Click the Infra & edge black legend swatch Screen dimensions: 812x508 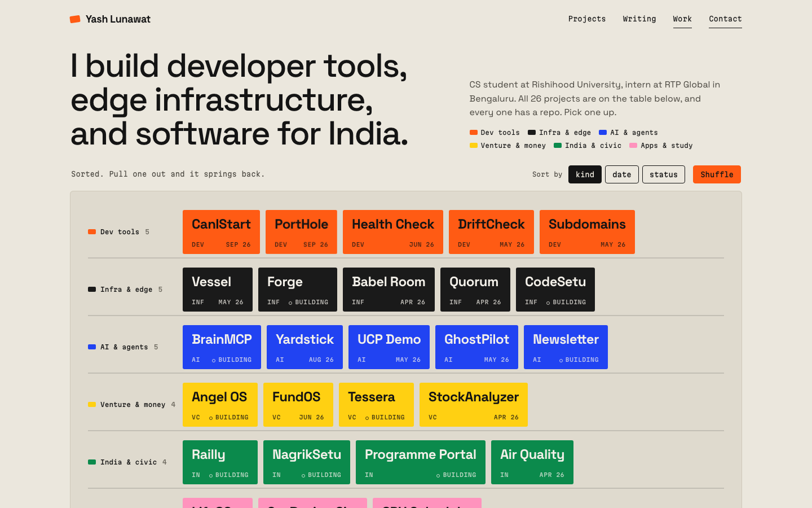(532, 133)
